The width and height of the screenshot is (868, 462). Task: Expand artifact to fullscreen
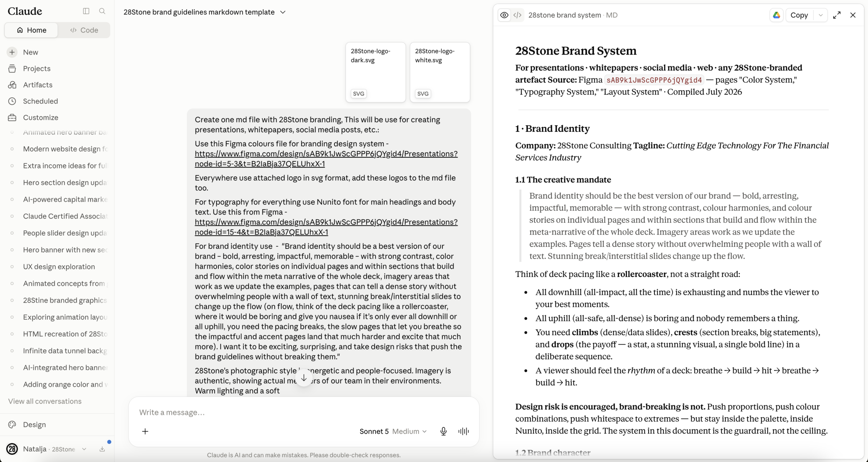click(x=837, y=15)
